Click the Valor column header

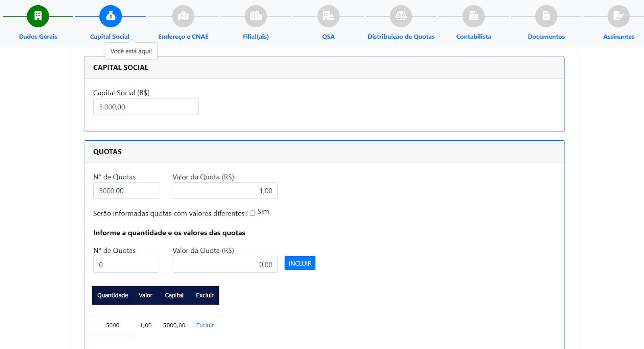point(146,295)
